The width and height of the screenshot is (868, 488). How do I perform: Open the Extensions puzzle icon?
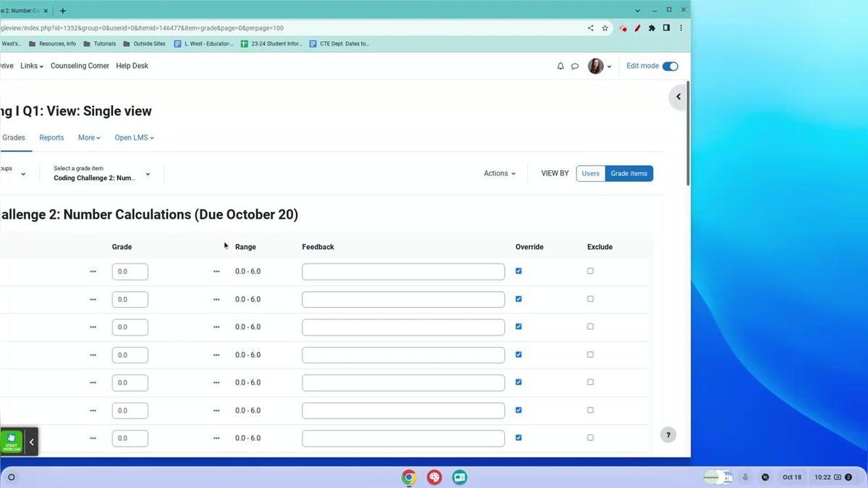coord(652,28)
